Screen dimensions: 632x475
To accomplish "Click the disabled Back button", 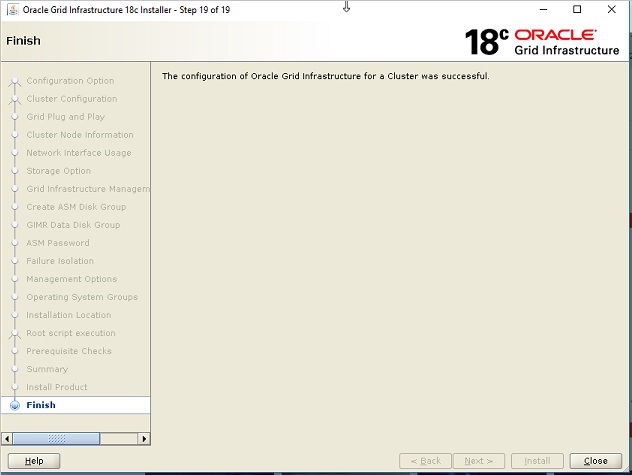I will tap(425, 461).
